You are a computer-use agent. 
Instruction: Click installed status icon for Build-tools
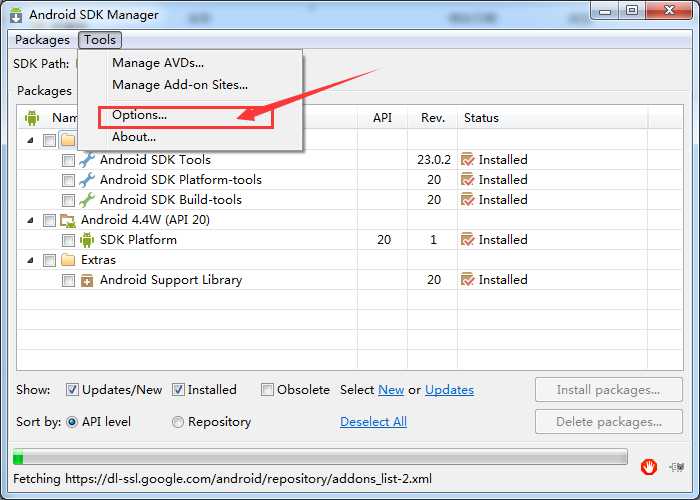pyautogui.click(x=467, y=200)
